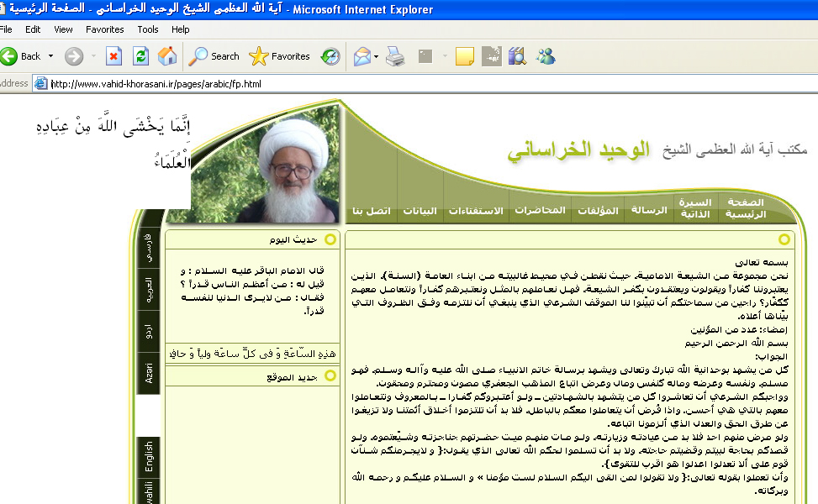Click the الوحيد الخراساني site title
Image resolution: width=818 pixels, height=504 pixels.
[x=578, y=150]
